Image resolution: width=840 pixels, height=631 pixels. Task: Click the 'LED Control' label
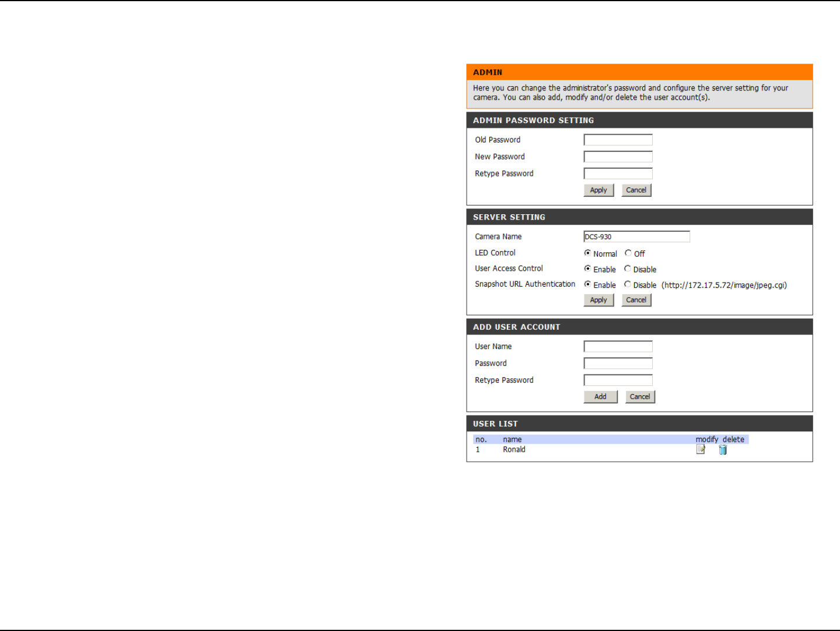point(495,253)
